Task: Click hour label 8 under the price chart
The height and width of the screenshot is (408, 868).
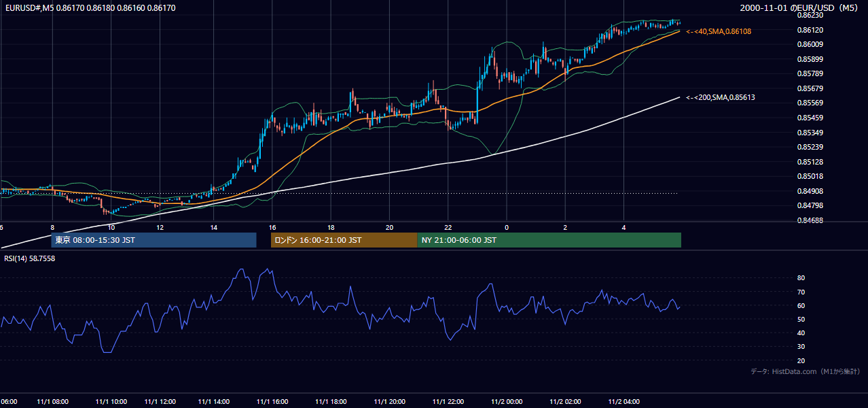Action: coord(52,227)
